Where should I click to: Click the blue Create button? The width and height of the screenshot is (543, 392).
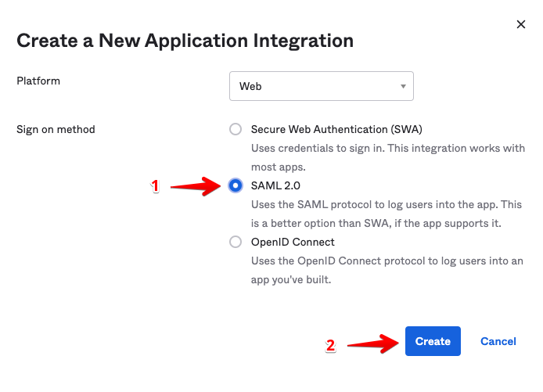[433, 341]
